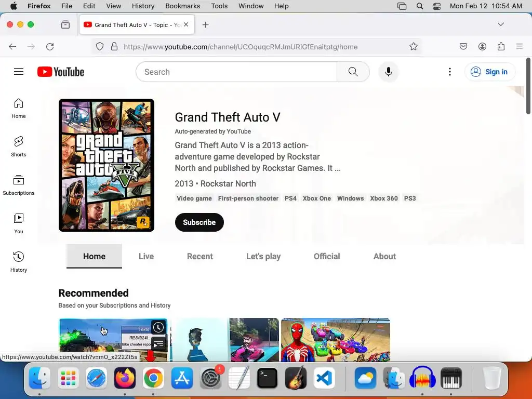Open the You section in sidebar
532x399 pixels.
coord(19,223)
